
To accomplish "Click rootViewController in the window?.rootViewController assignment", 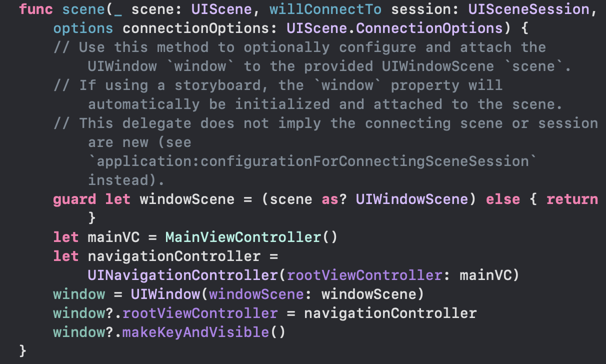I will click(200, 313).
